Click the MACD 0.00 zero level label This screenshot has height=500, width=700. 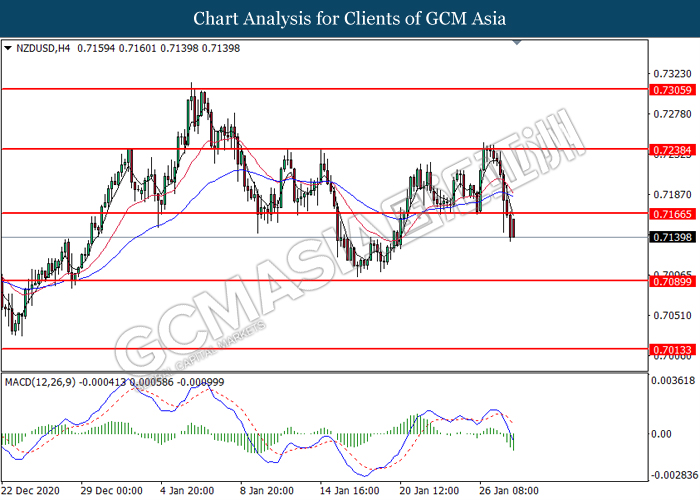tap(661, 434)
